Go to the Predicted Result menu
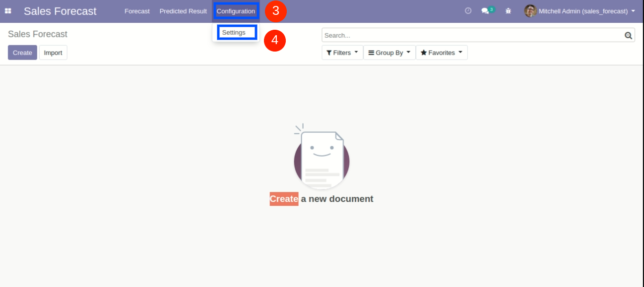Screen dimensions: 644x287 pos(183,11)
